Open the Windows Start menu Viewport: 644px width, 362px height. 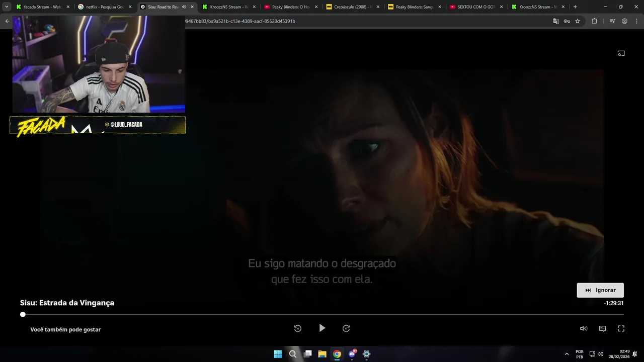click(x=278, y=354)
